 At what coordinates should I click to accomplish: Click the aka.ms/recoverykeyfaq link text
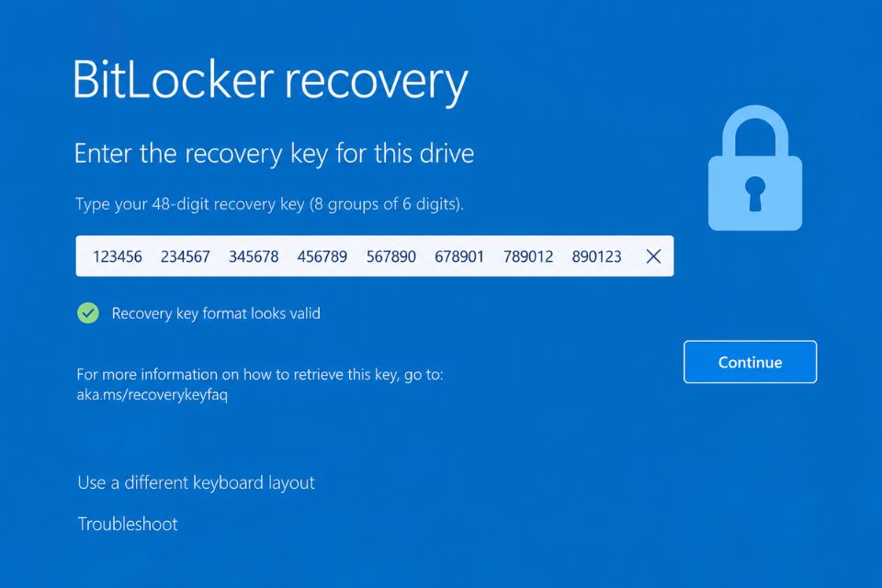tap(153, 394)
